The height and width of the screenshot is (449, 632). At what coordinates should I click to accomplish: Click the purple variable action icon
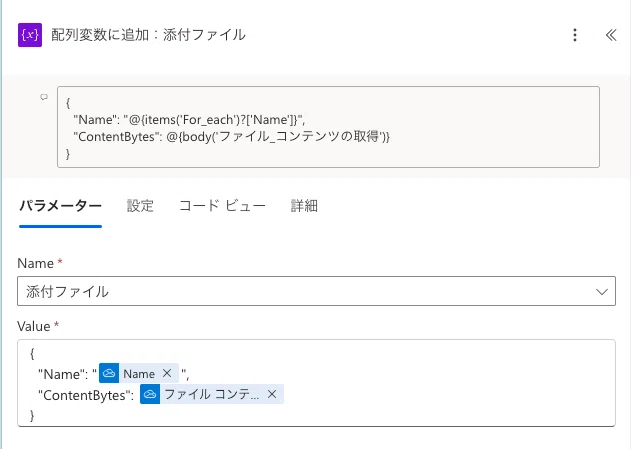[30, 35]
